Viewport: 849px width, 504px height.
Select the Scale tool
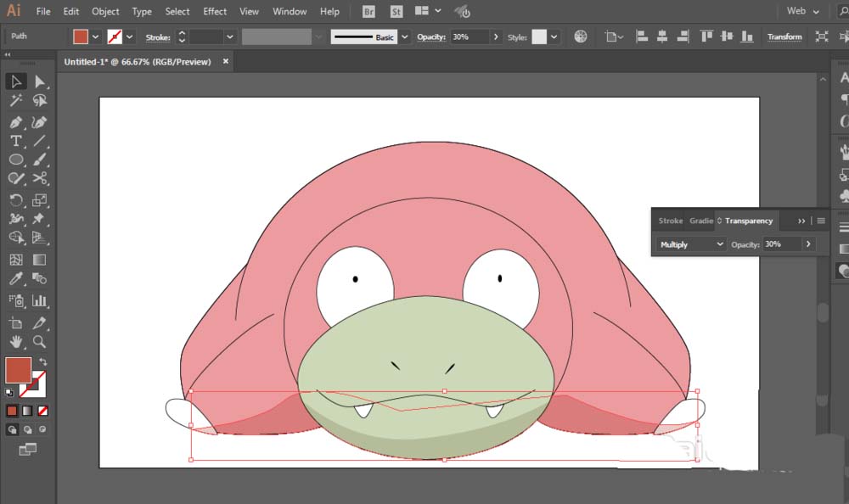(x=40, y=199)
